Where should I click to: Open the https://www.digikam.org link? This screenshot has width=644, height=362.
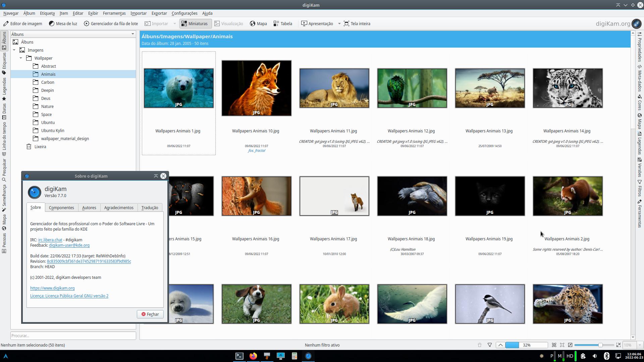(x=52, y=288)
